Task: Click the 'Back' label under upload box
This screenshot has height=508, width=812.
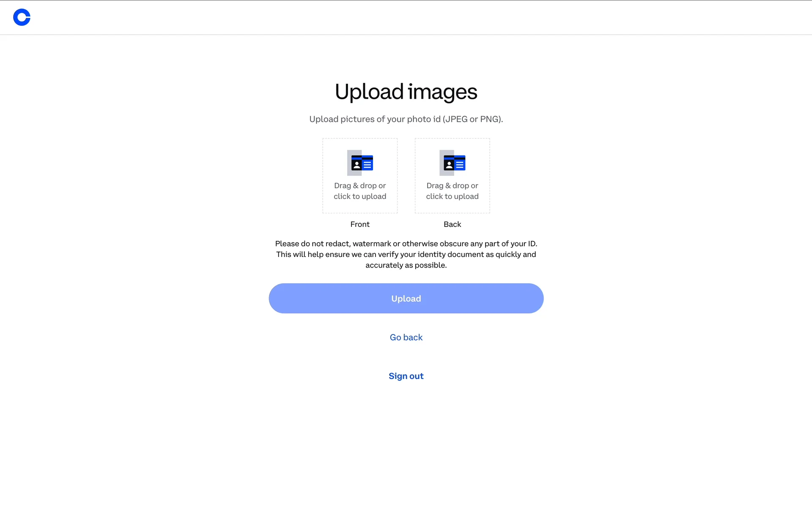Action: [452, 224]
